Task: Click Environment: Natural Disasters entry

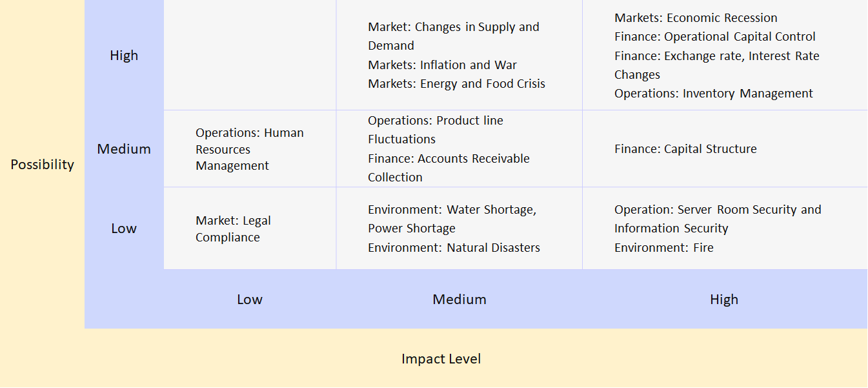Action: (x=454, y=248)
